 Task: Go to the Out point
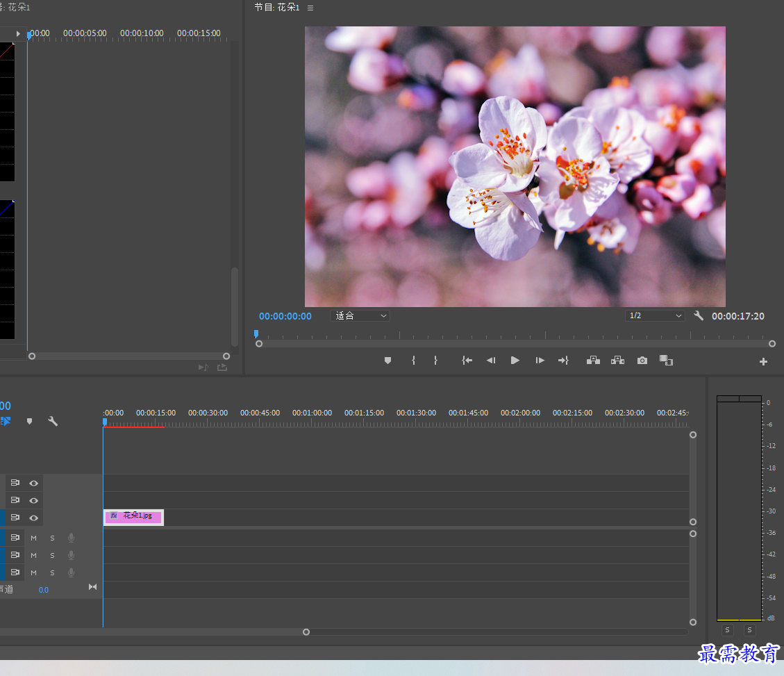(x=563, y=361)
